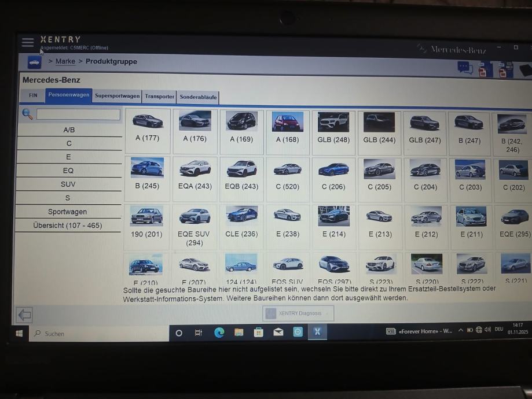The height and width of the screenshot is (399, 532).
Task: Select the GLB (247) model
Action: [425, 133]
